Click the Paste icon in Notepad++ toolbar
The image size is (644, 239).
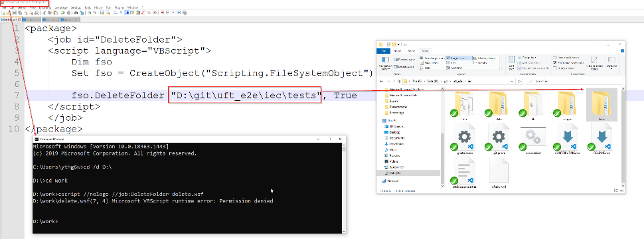[x=56, y=13]
